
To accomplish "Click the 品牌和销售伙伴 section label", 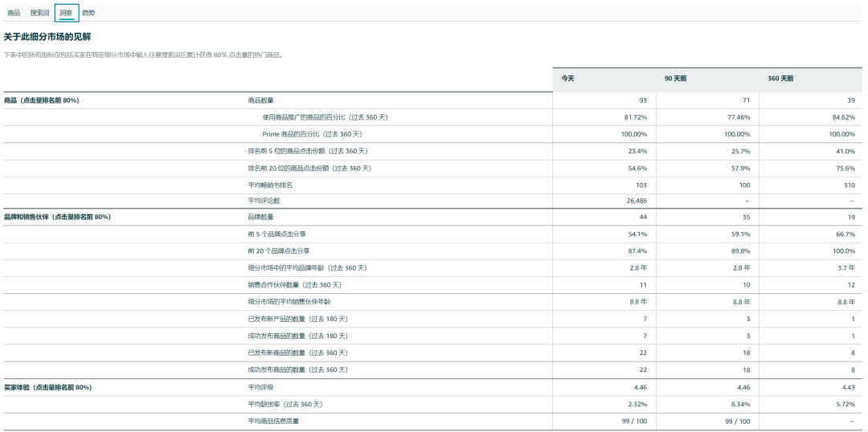I will (57, 217).
